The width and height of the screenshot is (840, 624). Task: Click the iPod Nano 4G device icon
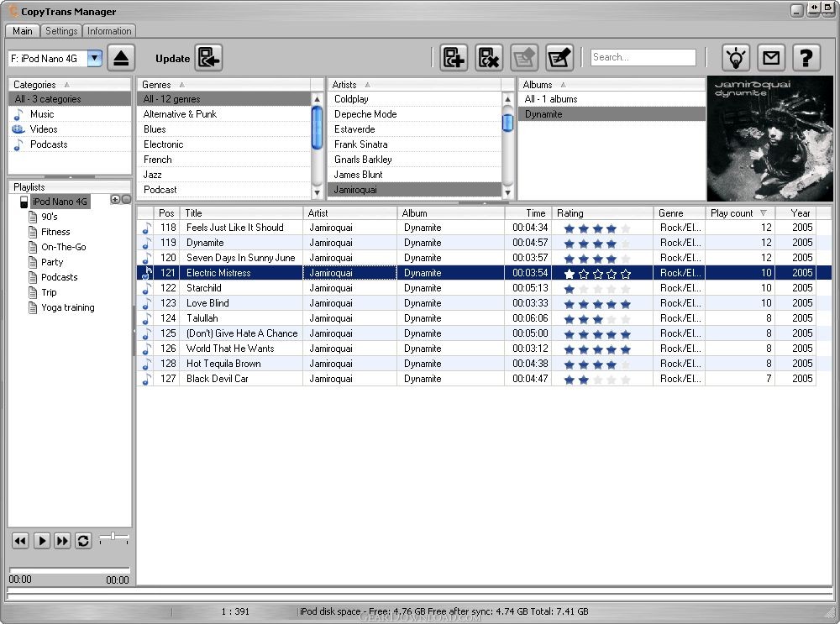24,202
